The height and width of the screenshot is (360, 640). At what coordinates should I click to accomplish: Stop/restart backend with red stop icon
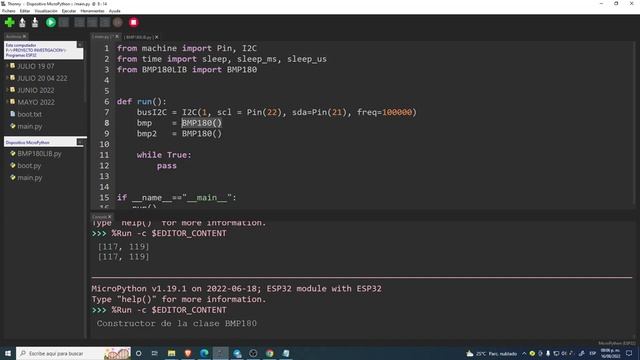click(x=133, y=22)
